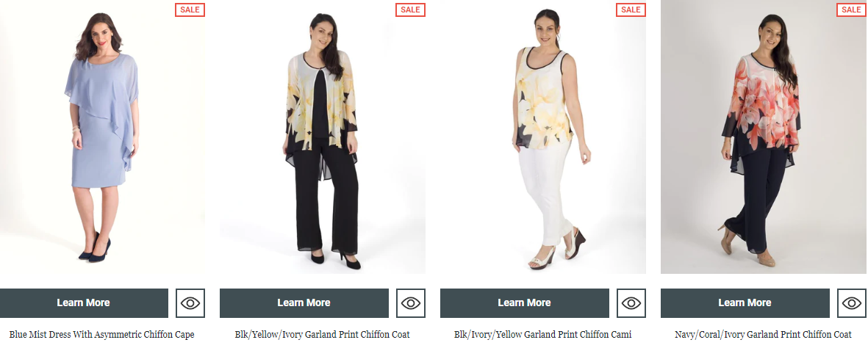The height and width of the screenshot is (348, 868).
Task: Click Learn More under Garland Print Chiffon Cami
Action: click(524, 302)
